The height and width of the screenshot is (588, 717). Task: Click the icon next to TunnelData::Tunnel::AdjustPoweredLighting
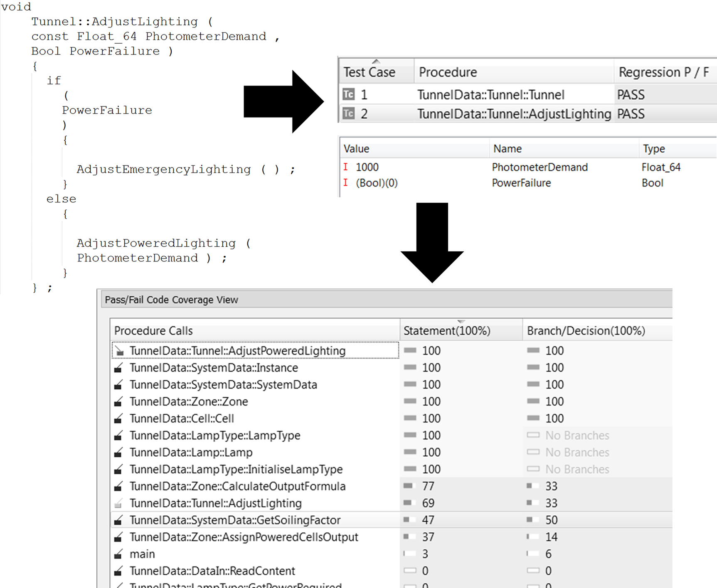pyautogui.click(x=119, y=351)
